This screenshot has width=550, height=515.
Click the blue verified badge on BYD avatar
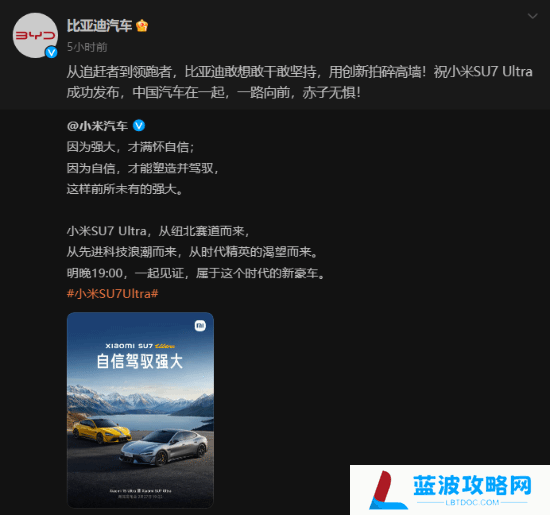(52, 52)
